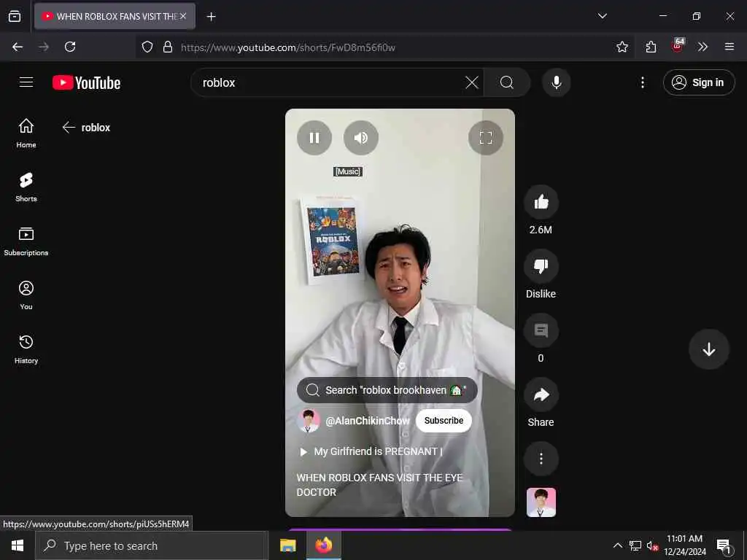Open the tracking protection shield

pyautogui.click(x=147, y=47)
